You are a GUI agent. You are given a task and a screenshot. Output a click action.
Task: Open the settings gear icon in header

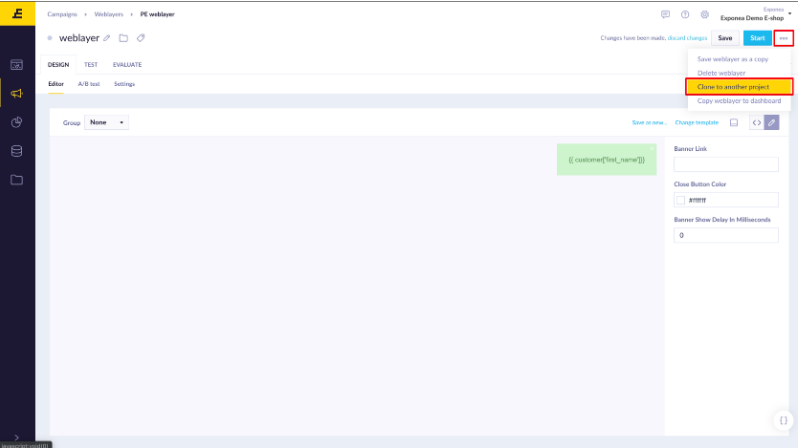click(x=704, y=14)
